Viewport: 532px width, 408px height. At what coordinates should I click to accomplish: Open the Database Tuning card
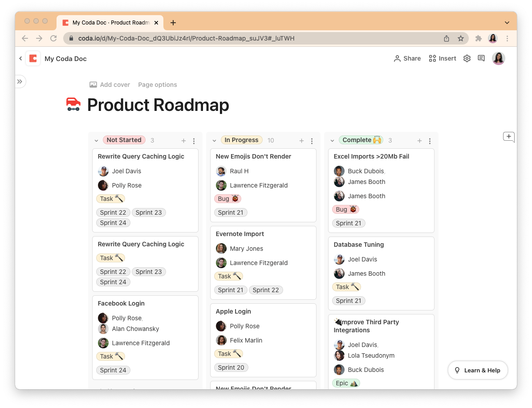[x=382, y=273]
